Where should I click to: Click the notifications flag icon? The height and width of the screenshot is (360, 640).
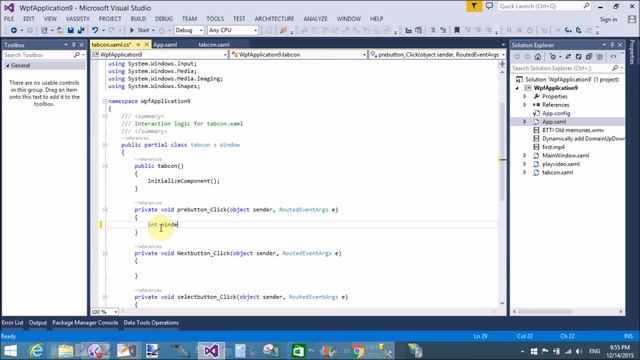tap(474, 6)
